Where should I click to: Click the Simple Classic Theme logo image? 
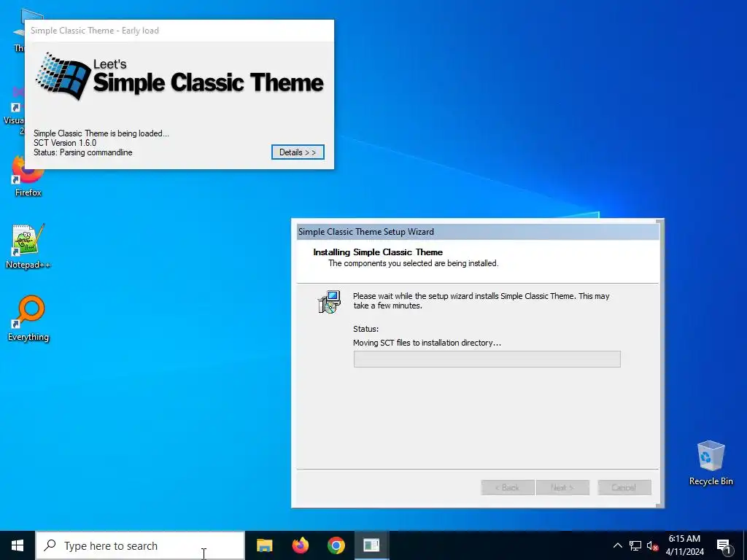[179, 76]
